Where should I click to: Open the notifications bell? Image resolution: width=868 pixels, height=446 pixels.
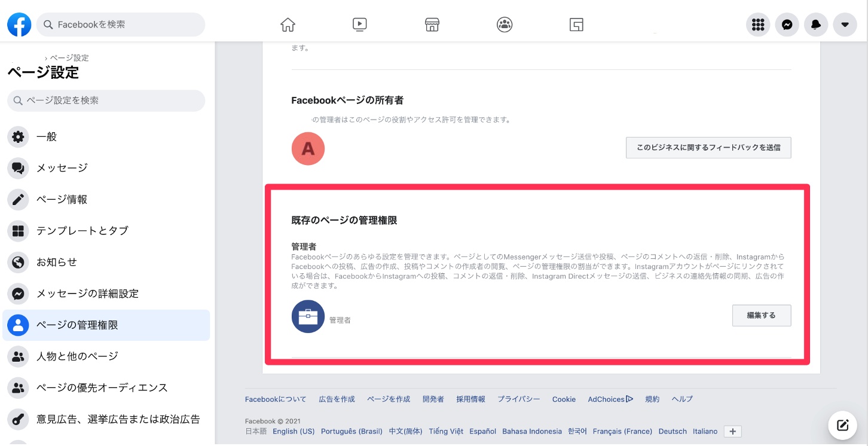click(x=816, y=25)
